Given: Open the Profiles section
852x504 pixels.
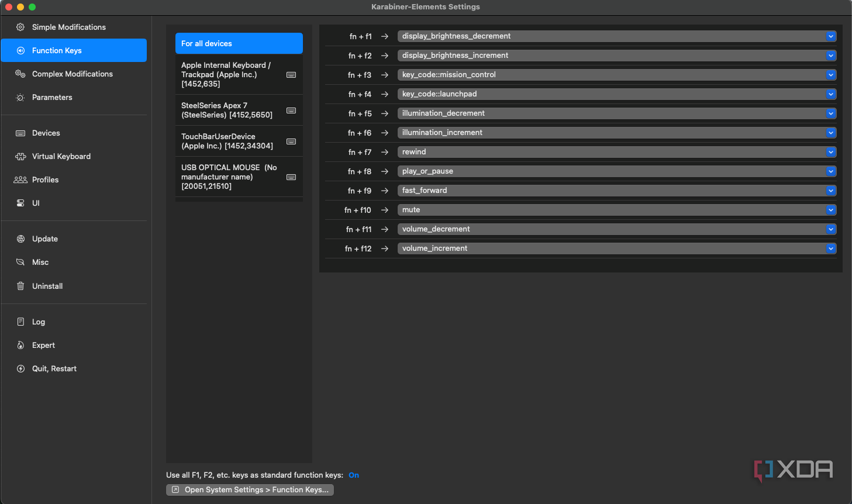Looking at the screenshot, I should [x=74, y=180].
